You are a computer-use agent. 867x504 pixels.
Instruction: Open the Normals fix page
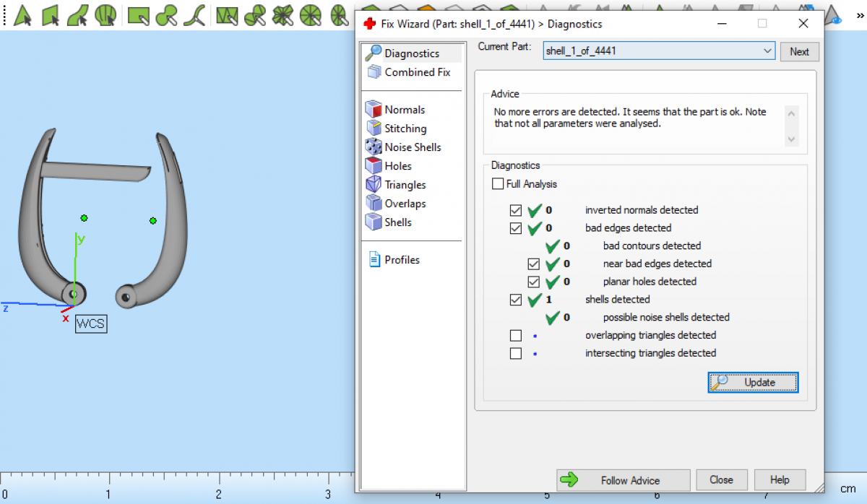404,110
